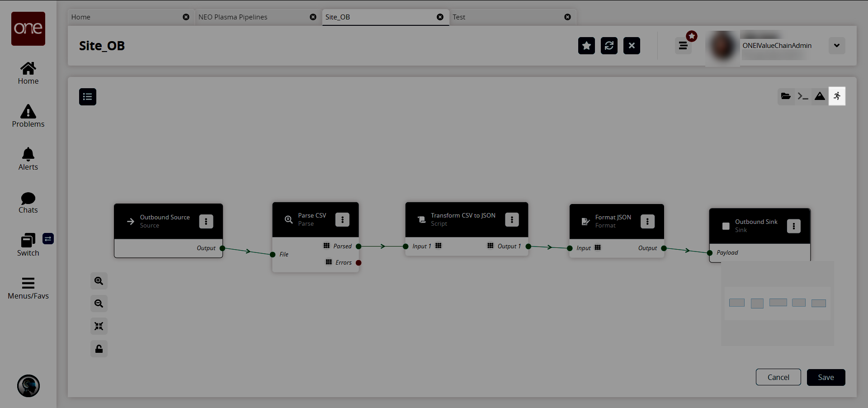Viewport: 868px width, 408px height.
Task: Close the Site_OB tab
Action: pos(440,17)
